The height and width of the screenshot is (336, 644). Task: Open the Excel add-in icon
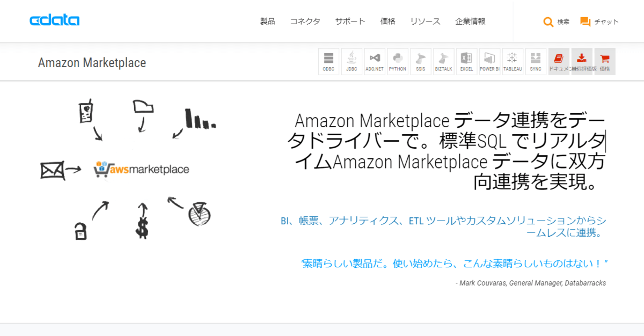click(466, 62)
